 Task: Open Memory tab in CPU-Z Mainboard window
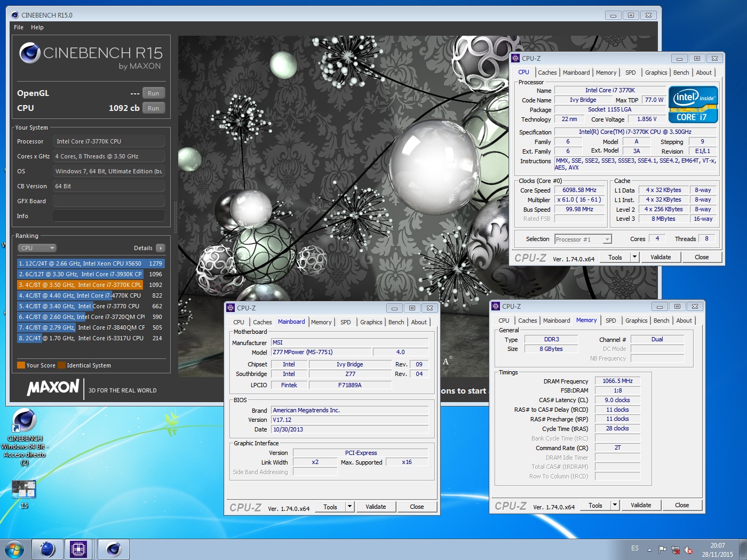(x=321, y=322)
